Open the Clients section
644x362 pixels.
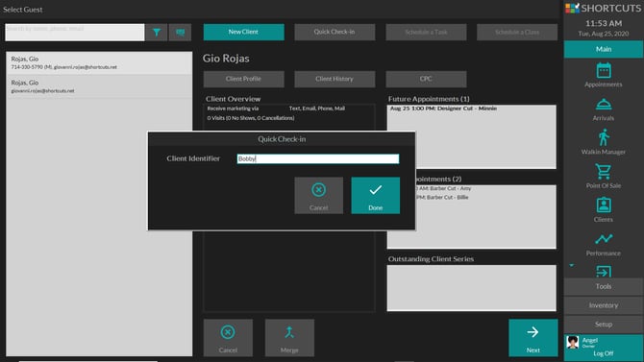(603, 210)
